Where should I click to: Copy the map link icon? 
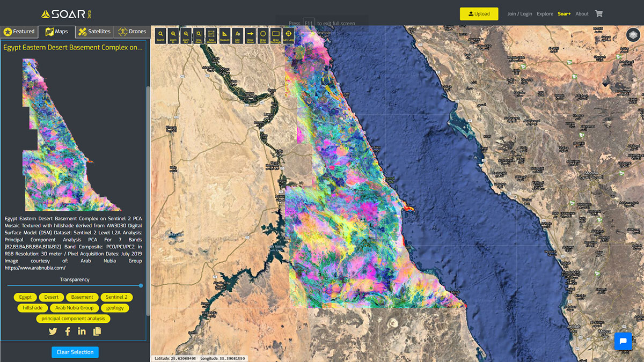(x=97, y=331)
